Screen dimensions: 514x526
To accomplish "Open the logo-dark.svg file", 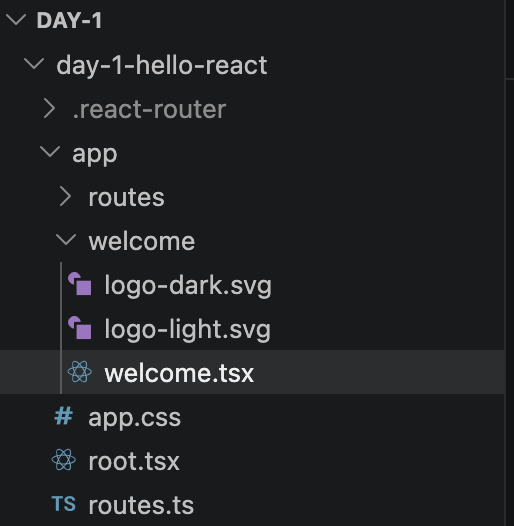I will pos(188,285).
